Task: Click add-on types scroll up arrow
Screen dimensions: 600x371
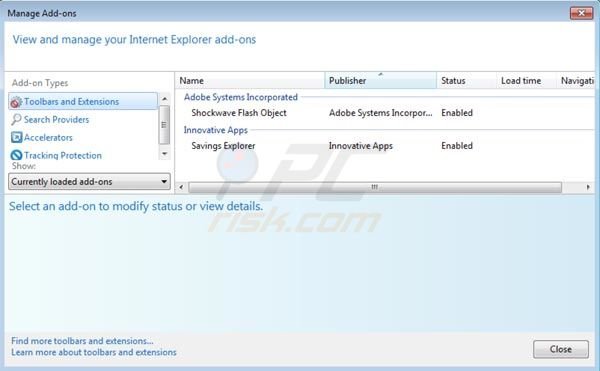Action: [x=165, y=99]
